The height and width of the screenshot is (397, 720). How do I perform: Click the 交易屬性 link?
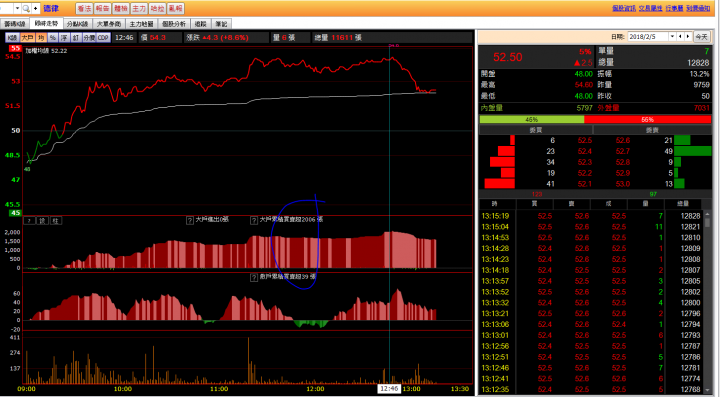[x=651, y=8]
